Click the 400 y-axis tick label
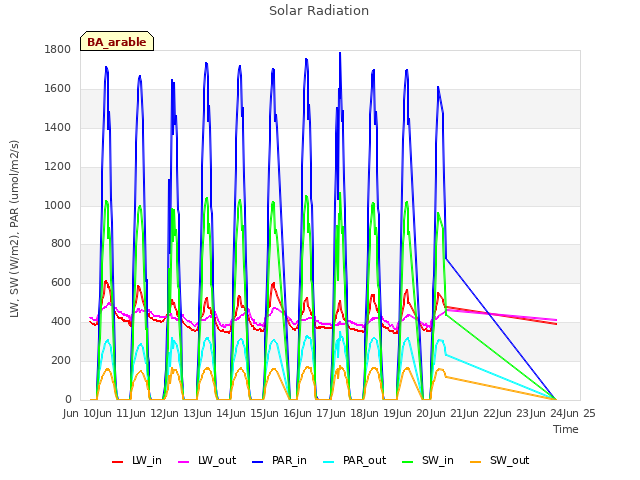 pyautogui.click(x=61, y=322)
